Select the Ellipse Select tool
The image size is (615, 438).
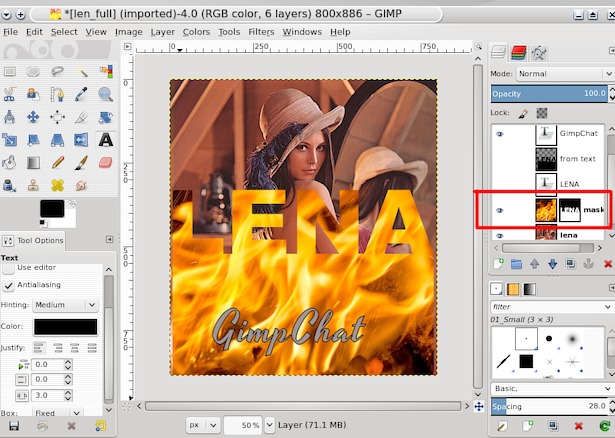click(x=33, y=72)
